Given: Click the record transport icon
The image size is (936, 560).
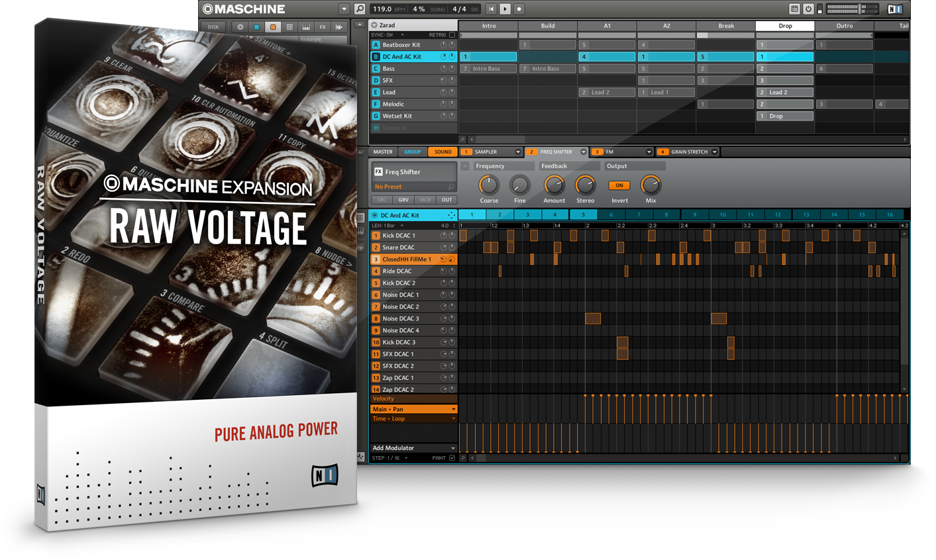Looking at the screenshot, I should (520, 9).
